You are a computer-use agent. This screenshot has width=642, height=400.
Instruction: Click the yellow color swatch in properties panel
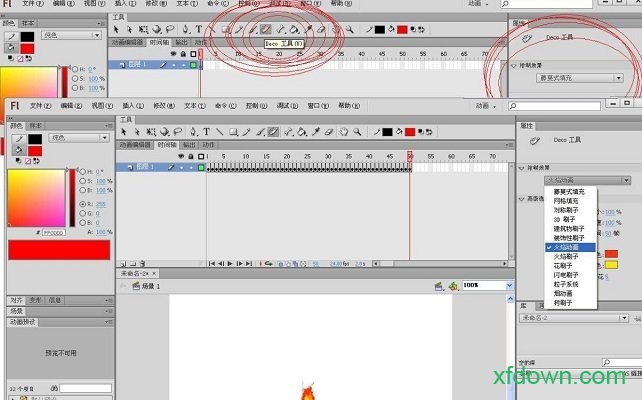pos(611,265)
